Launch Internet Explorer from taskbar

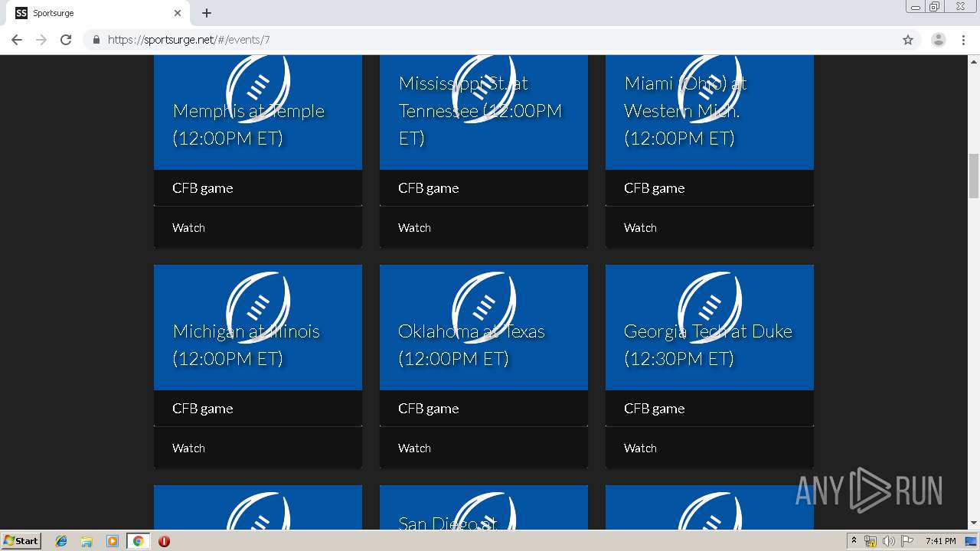(x=61, y=541)
